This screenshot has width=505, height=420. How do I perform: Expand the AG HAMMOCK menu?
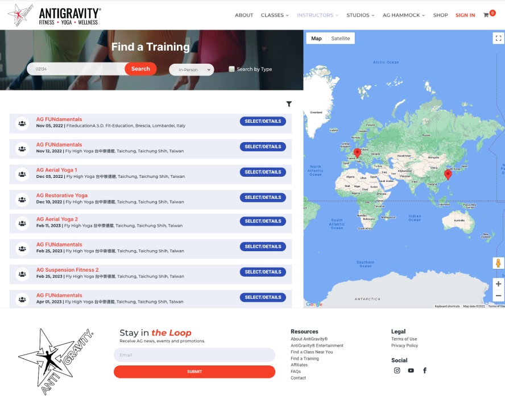point(404,15)
